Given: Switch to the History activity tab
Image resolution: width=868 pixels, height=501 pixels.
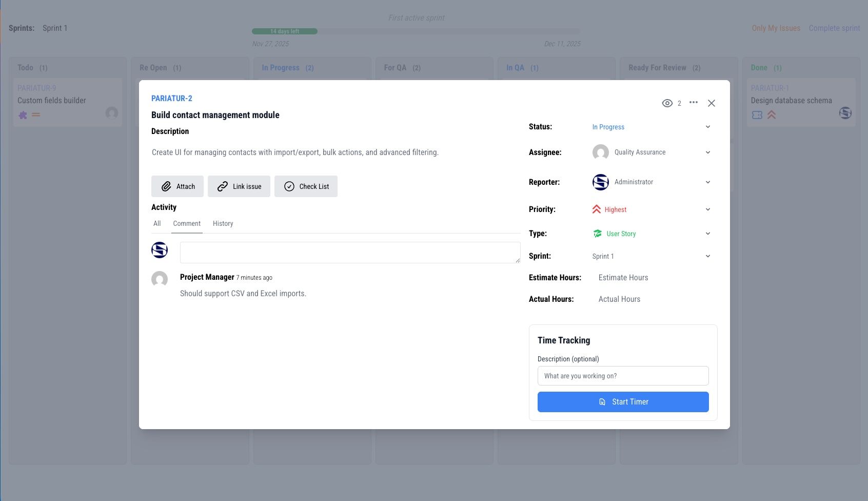Looking at the screenshot, I should pos(223,224).
